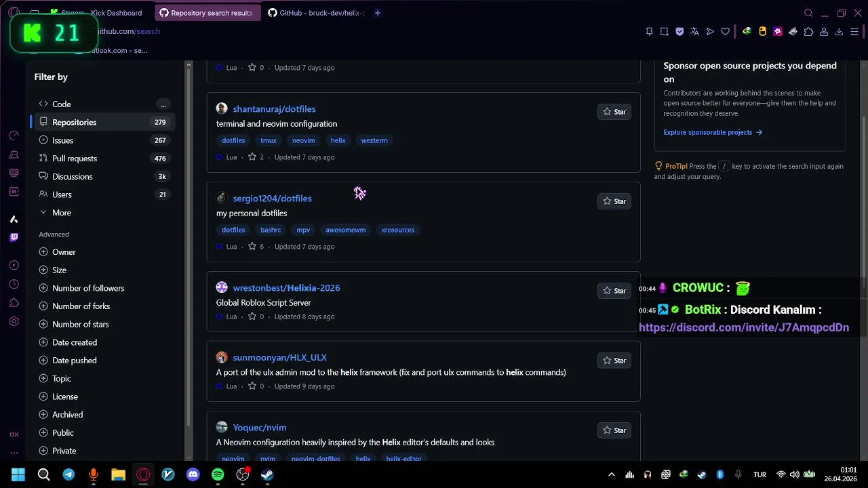
Task: Open Spotify from the taskbar
Action: 218,474
